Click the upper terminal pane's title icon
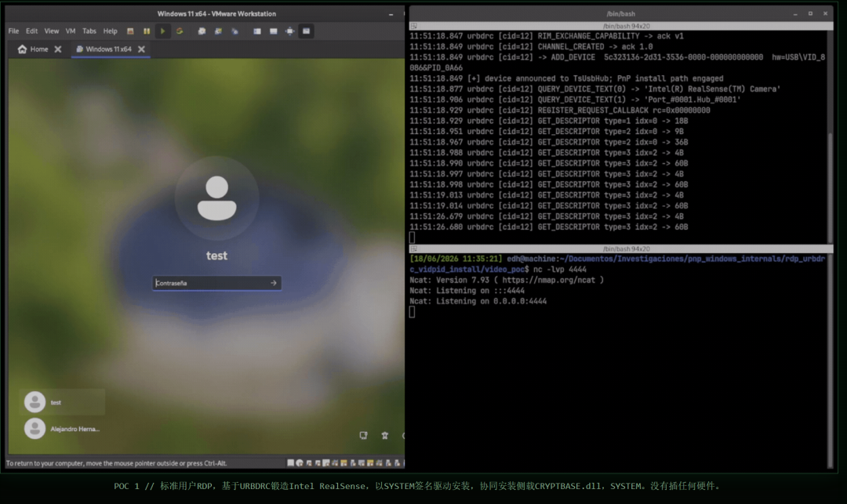The width and height of the screenshot is (847, 504). coord(414,26)
